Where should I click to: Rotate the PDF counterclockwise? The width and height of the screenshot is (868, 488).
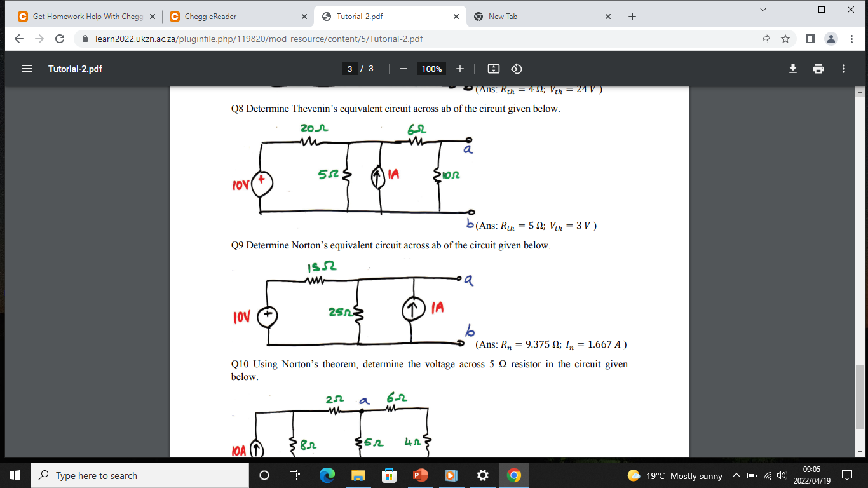tap(517, 69)
